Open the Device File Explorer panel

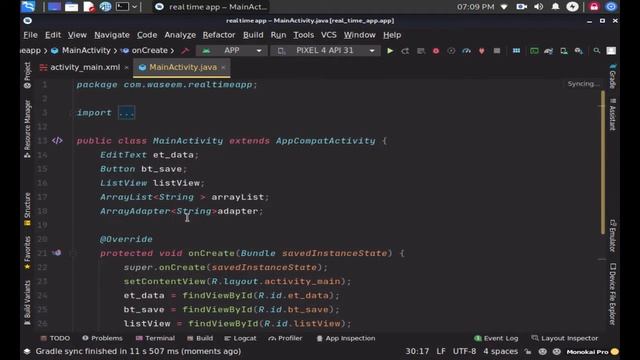[x=612, y=294]
